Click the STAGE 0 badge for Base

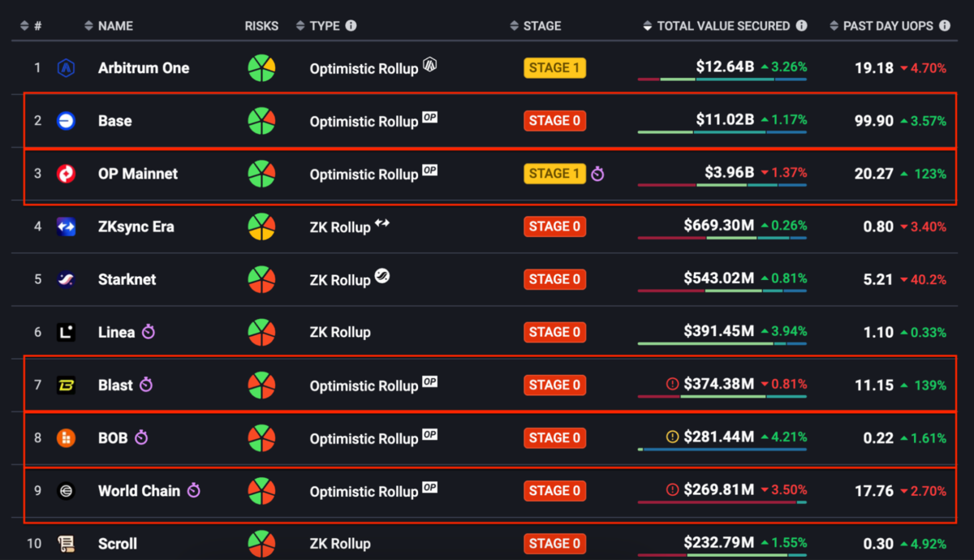(x=554, y=121)
